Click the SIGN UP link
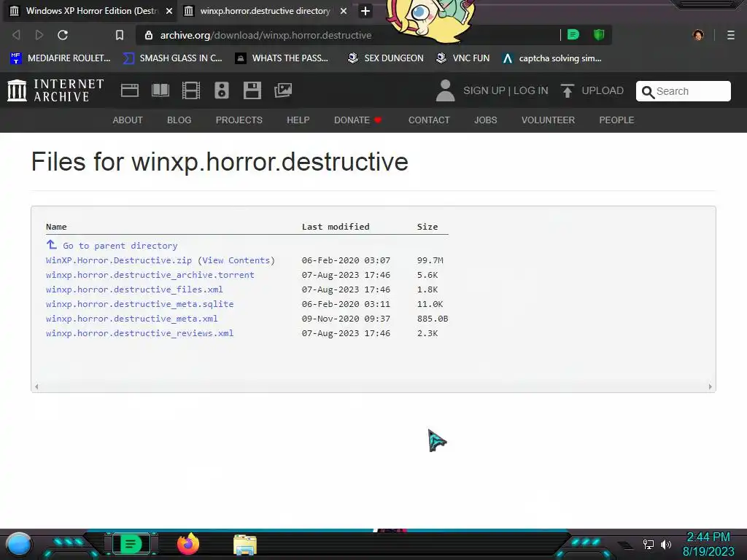This screenshot has height=560, width=747. [484, 90]
